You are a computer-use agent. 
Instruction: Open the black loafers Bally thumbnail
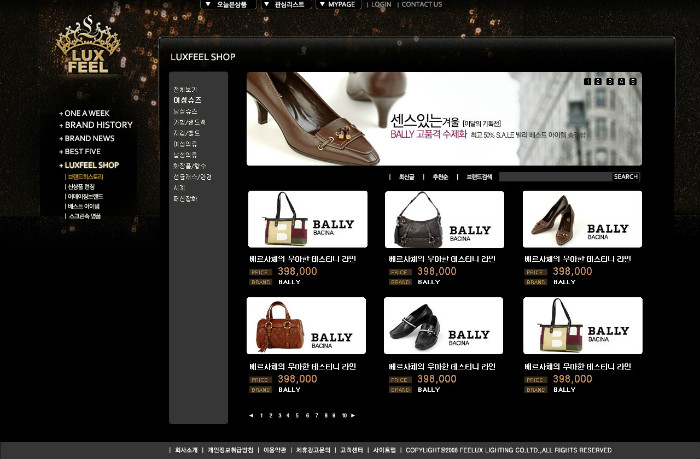point(443,325)
